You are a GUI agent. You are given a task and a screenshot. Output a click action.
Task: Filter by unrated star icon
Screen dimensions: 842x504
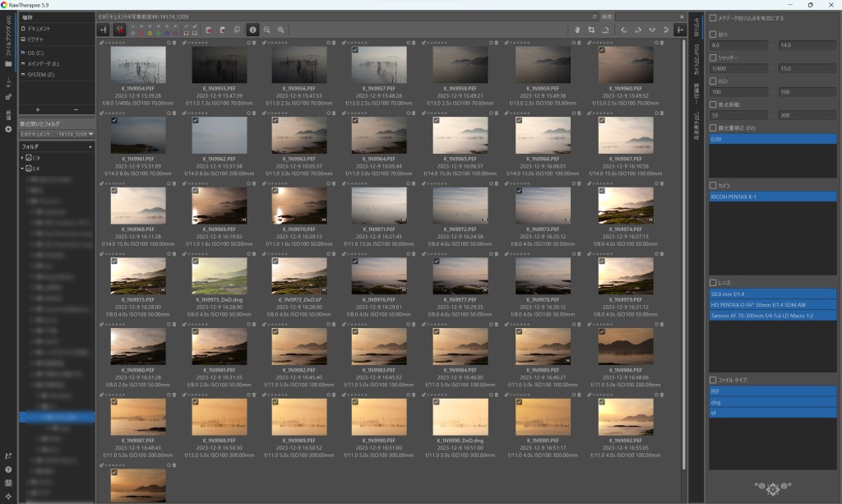(x=132, y=26)
